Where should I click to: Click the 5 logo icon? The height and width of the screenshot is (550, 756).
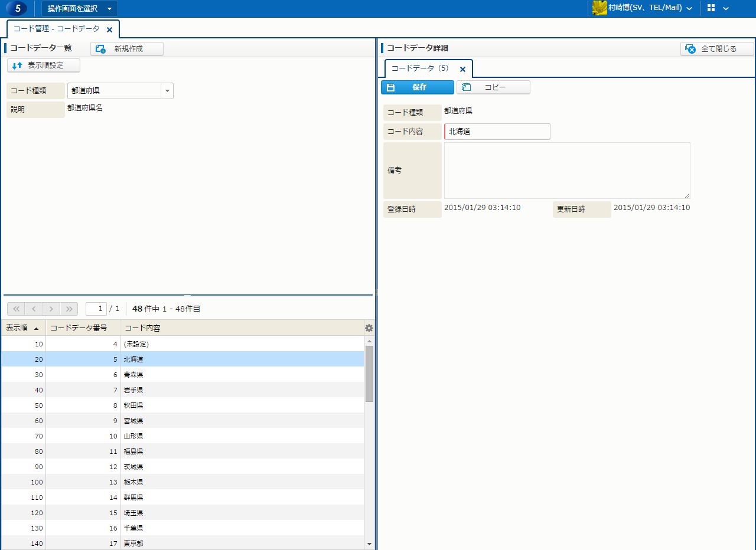[17, 8]
